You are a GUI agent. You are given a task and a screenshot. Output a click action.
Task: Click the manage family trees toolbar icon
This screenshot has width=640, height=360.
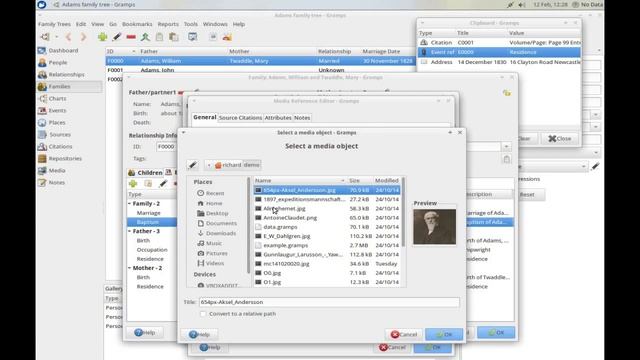[x=45, y=37]
